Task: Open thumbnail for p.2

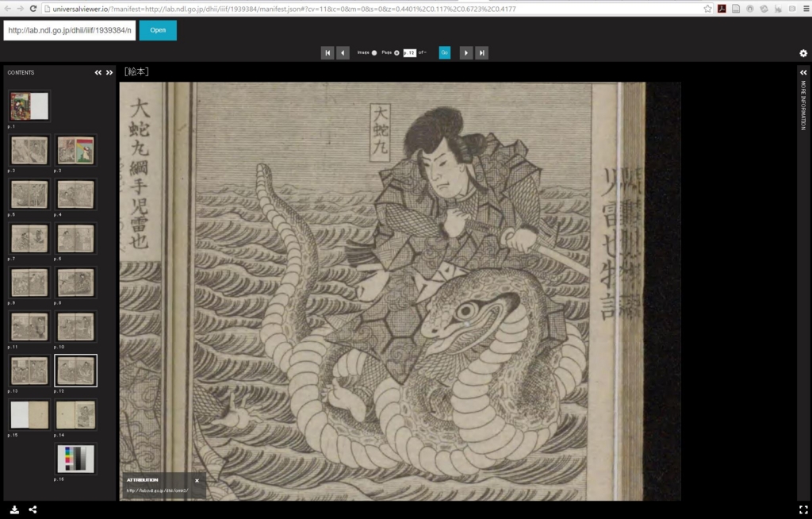Action: pos(75,150)
